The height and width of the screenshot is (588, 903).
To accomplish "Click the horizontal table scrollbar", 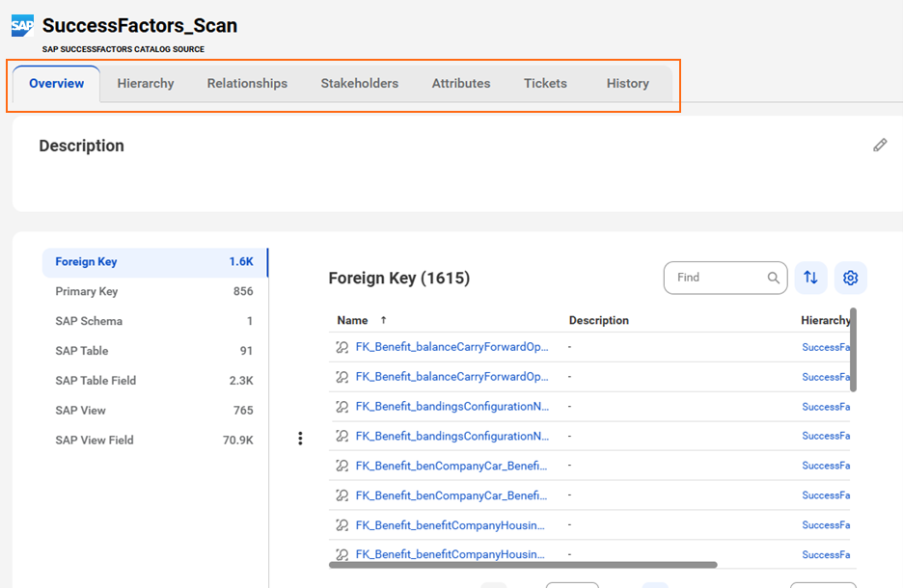I will click(523, 565).
